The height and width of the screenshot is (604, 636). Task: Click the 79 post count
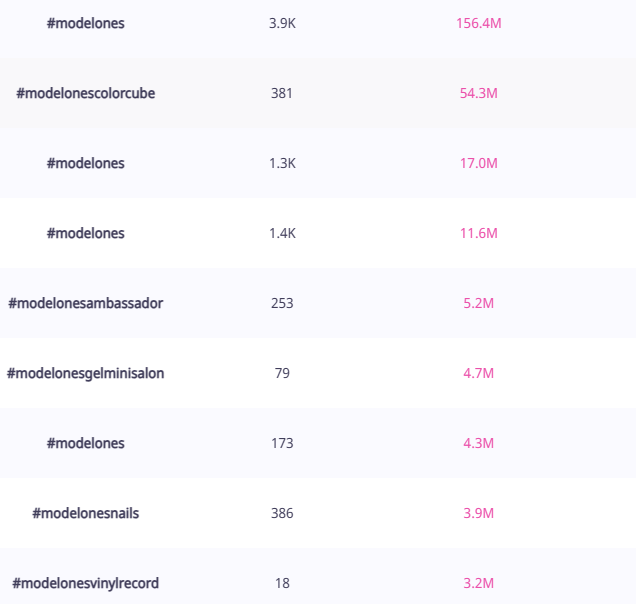click(x=282, y=373)
